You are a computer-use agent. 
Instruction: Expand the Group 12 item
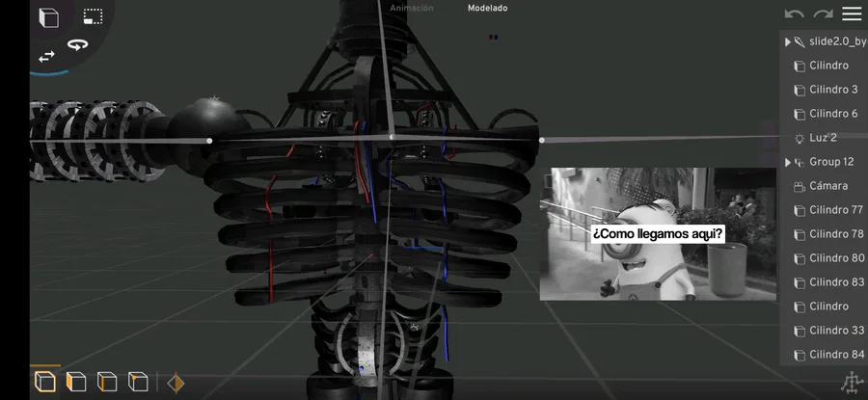[x=787, y=162]
